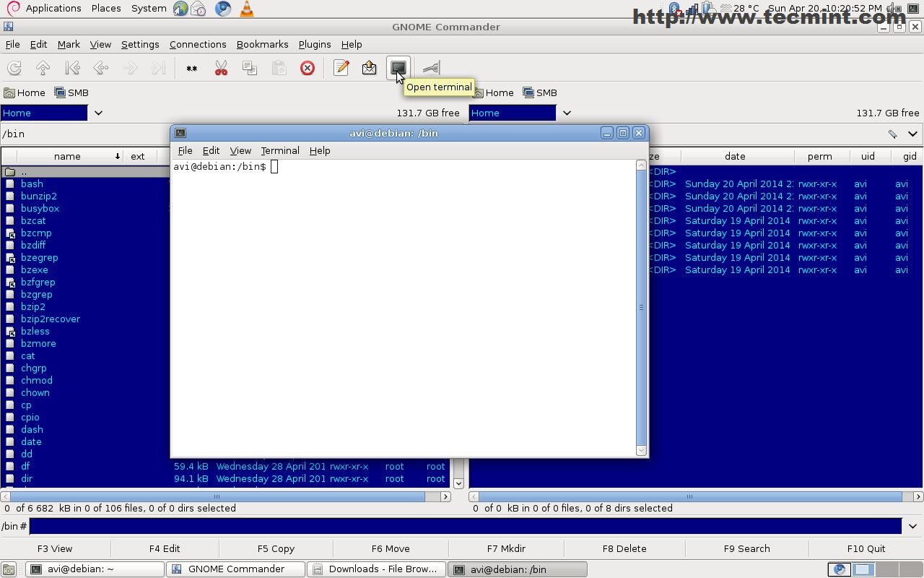The height and width of the screenshot is (578, 924).
Task: Expand the right panel Home device dropdown
Action: (x=567, y=113)
